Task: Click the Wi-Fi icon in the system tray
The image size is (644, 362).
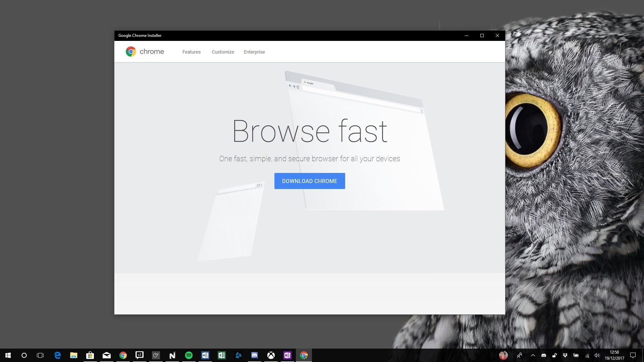Action: [587, 355]
